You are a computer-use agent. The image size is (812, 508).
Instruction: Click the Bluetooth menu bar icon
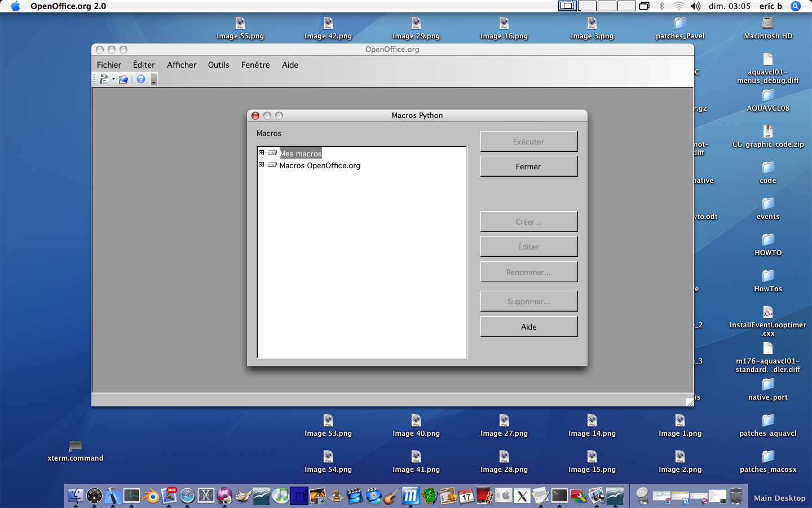tap(662, 6)
